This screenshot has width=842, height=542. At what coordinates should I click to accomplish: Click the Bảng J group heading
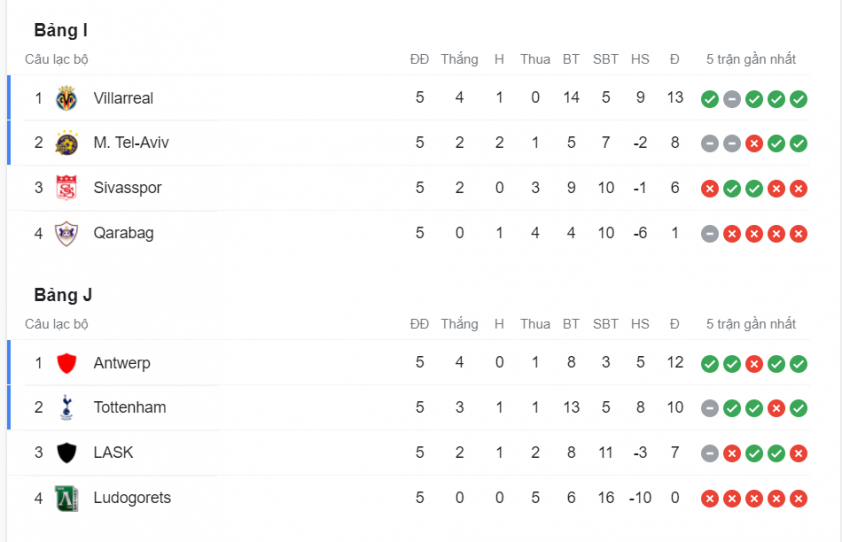tap(63, 295)
